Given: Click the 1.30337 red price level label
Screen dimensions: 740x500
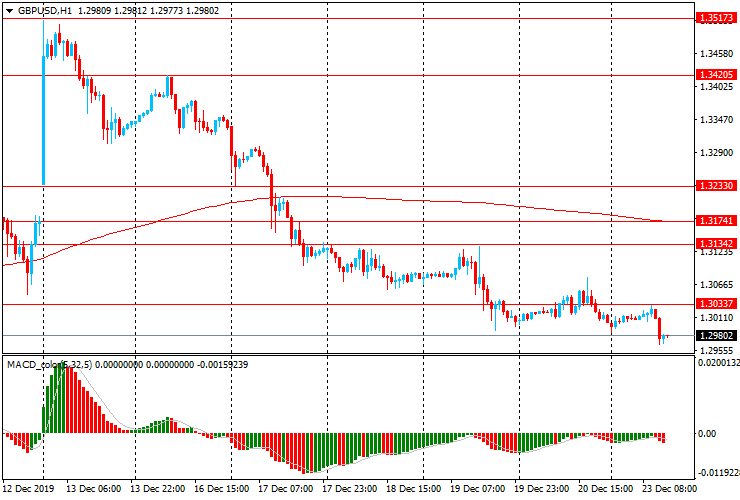Looking at the screenshot, I should click(716, 304).
